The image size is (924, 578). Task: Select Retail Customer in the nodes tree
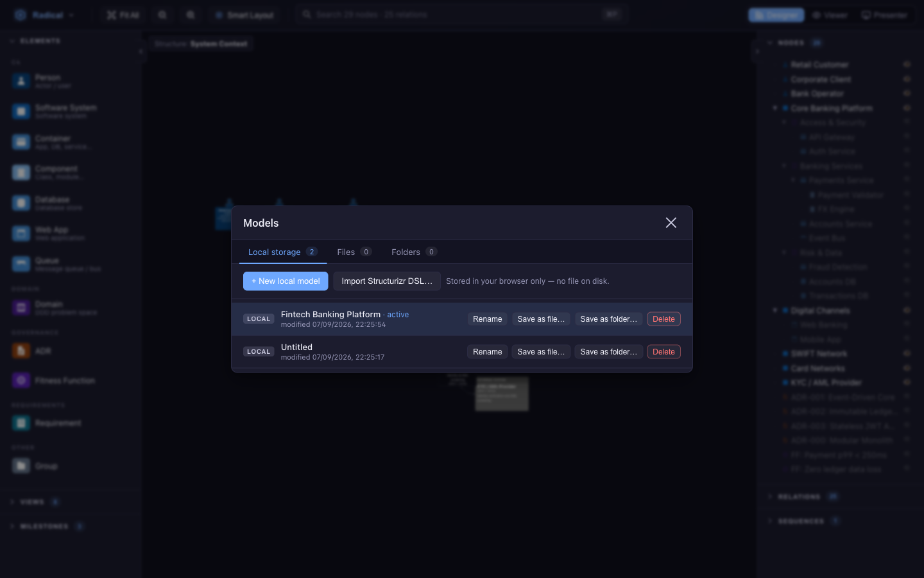coord(819,65)
